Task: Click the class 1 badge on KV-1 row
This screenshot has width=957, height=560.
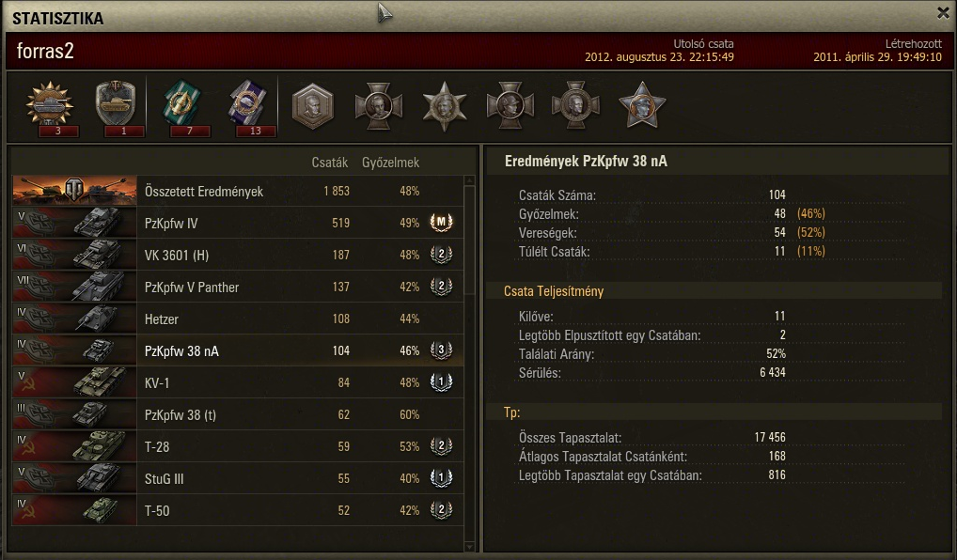Action: pyautogui.click(x=441, y=381)
